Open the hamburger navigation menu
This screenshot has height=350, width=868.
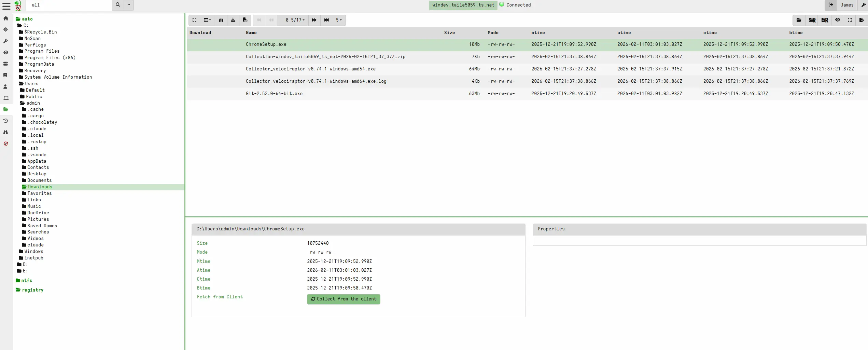[6, 6]
